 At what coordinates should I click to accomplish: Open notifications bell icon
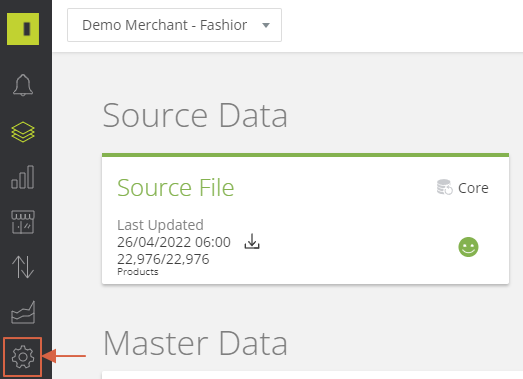23,85
